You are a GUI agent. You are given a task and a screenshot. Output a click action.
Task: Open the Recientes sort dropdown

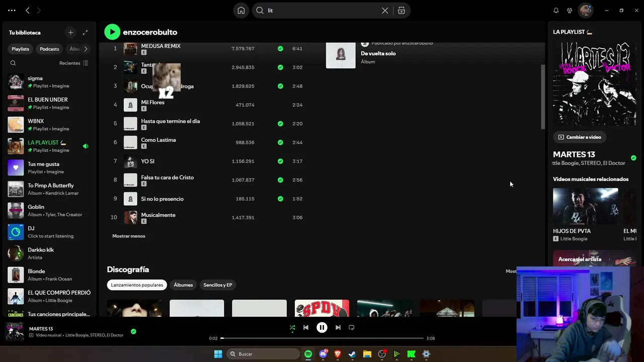pos(73,63)
